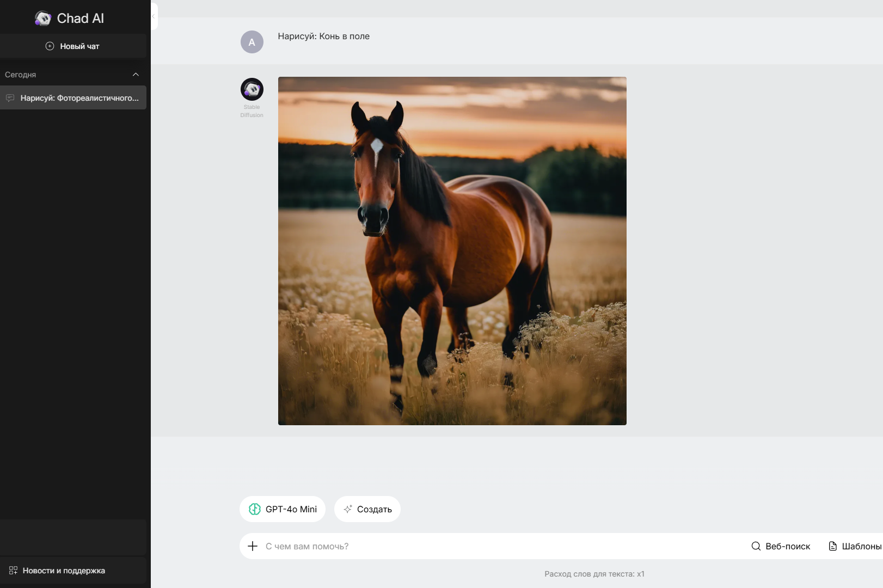The height and width of the screenshot is (588, 883).
Task: Start a new chat with Новый чат
Action: click(x=73, y=46)
